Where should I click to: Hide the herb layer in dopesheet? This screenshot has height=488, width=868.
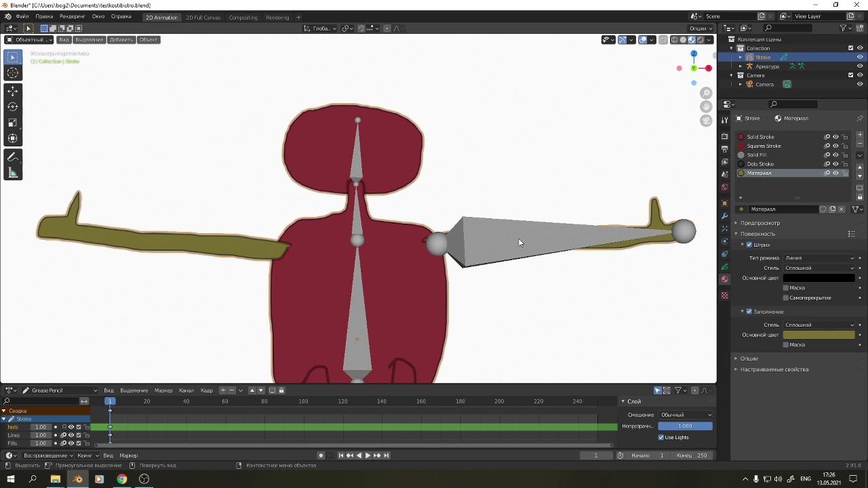click(71, 427)
